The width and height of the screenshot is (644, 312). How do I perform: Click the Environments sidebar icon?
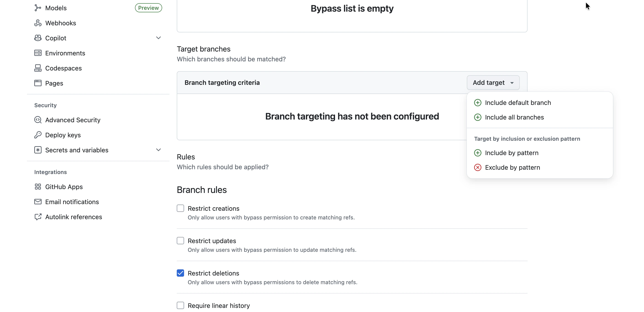coord(38,53)
